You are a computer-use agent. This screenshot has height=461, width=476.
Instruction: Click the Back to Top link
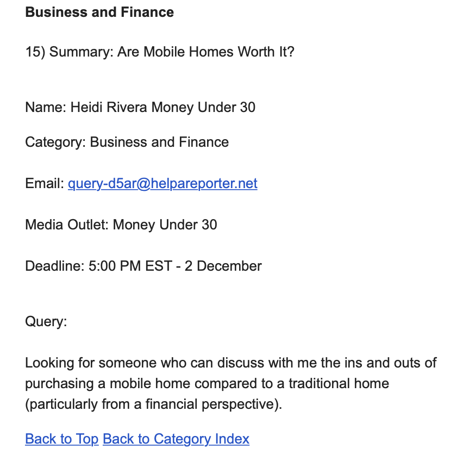click(62, 439)
